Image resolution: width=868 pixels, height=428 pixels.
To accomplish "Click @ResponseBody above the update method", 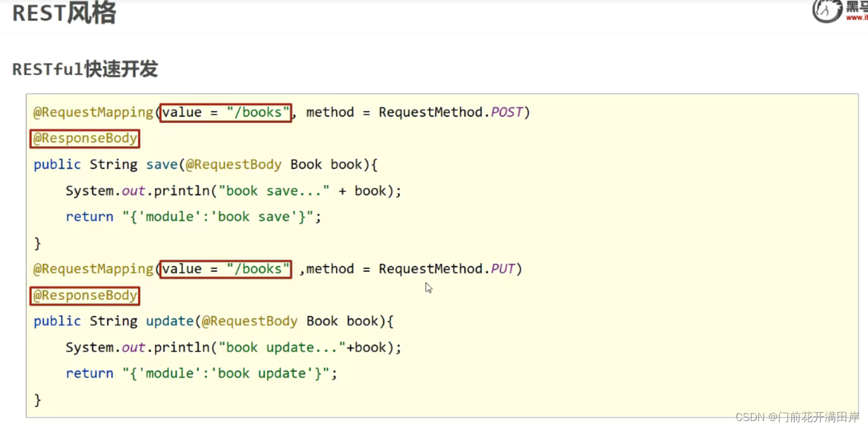I will [85, 295].
